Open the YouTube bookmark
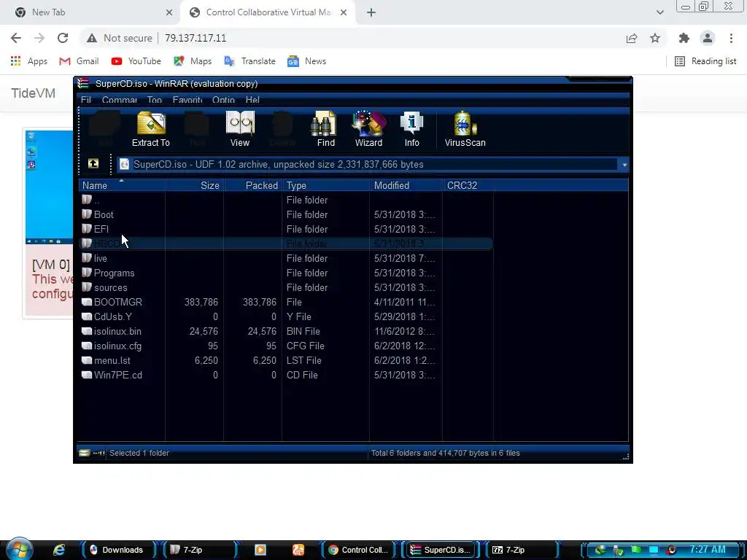Viewport: 747px width, 560px height. [136, 61]
